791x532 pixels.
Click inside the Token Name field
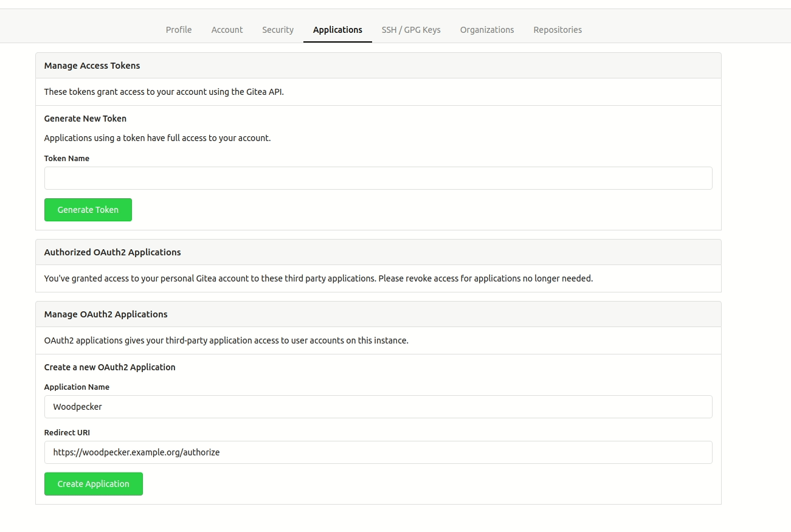378,178
